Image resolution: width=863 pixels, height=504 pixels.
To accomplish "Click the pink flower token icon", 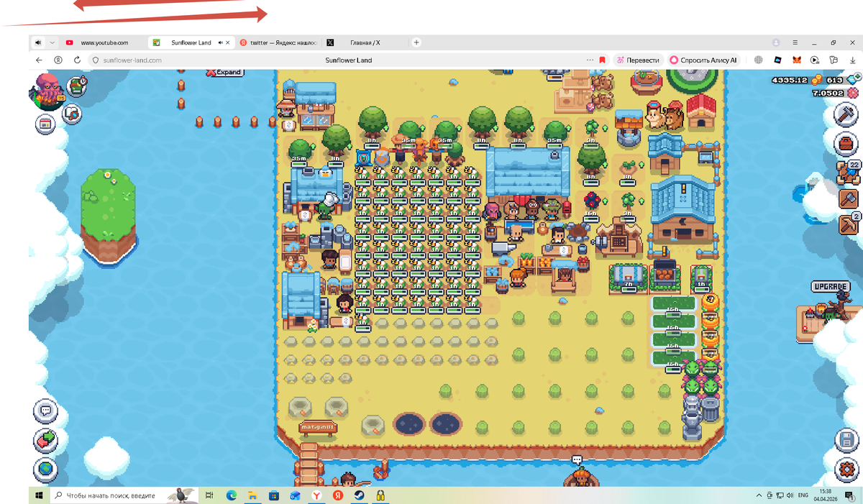I will click(x=854, y=93).
